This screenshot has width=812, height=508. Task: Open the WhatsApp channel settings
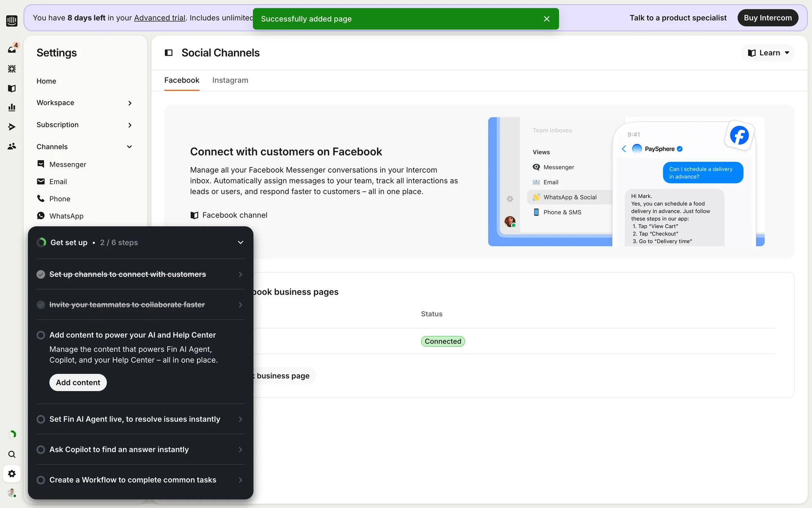tap(66, 216)
